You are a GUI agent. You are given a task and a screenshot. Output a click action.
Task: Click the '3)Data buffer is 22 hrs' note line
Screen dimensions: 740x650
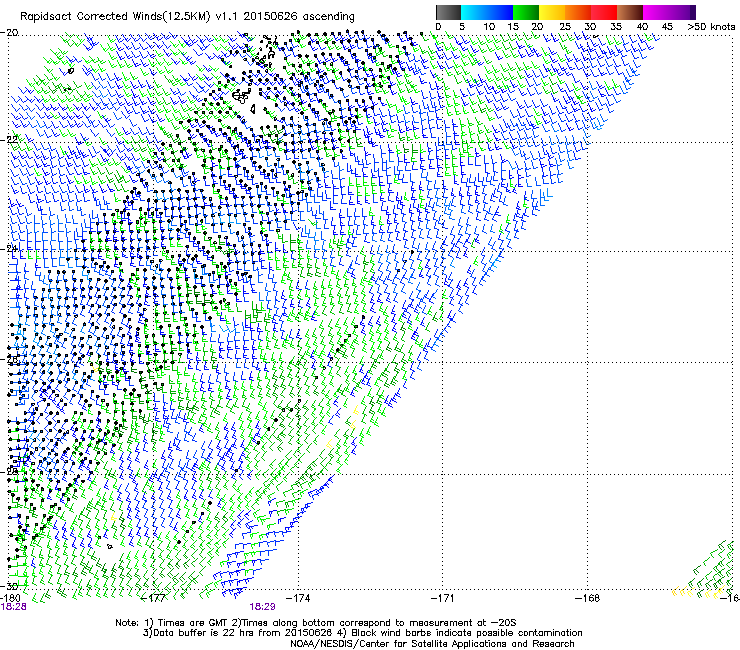click(x=362, y=633)
